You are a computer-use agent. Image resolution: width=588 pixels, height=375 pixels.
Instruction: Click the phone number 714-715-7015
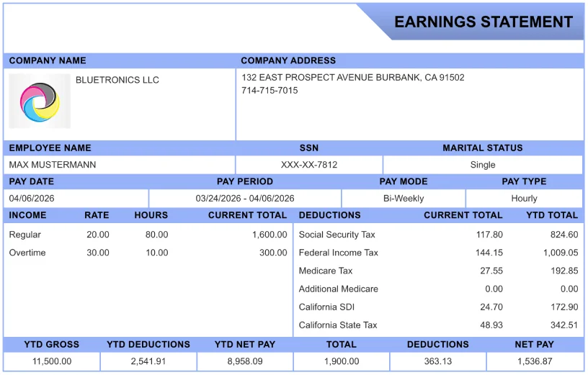[x=269, y=90]
